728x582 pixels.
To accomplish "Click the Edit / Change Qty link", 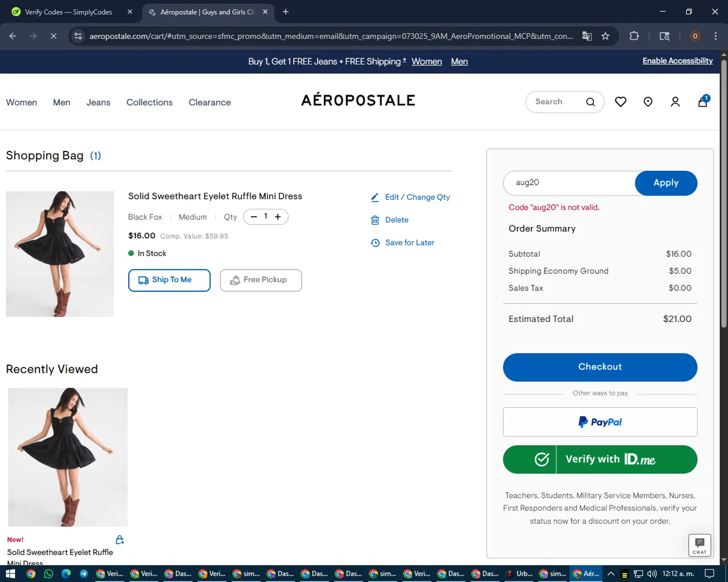I will (417, 197).
